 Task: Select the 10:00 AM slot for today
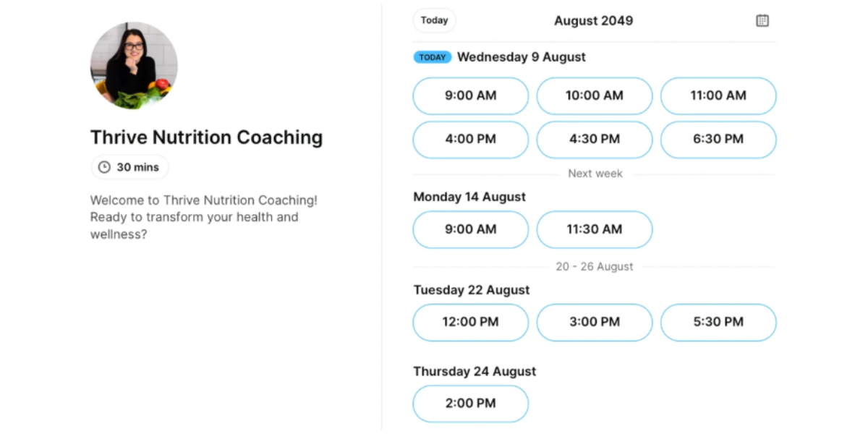pyautogui.click(x=594, y=95)
